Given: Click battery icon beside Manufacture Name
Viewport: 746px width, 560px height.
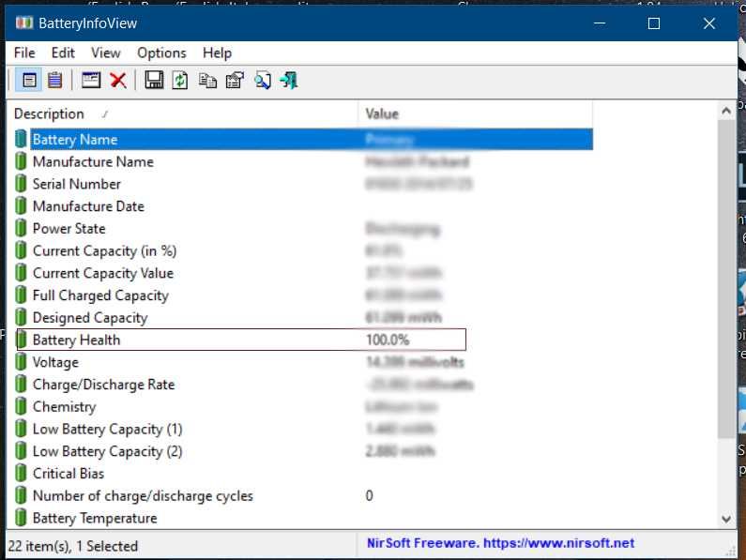Looking at the screenshot, I should pyautogui.click(x=21, y=161).
